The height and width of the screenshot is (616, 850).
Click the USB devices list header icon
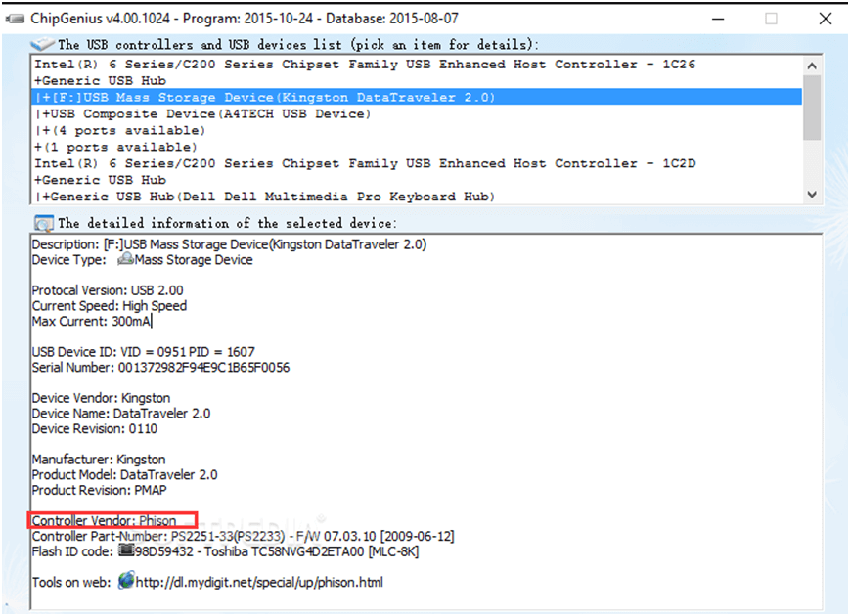pyautogui.click(x=42, y=44)
